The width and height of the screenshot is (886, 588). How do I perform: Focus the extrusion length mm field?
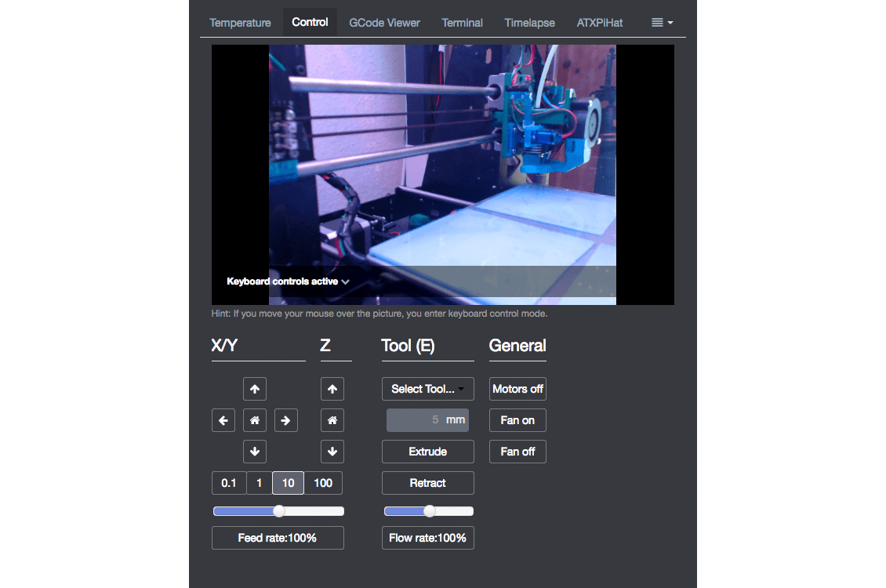click(x=416, y=420)
